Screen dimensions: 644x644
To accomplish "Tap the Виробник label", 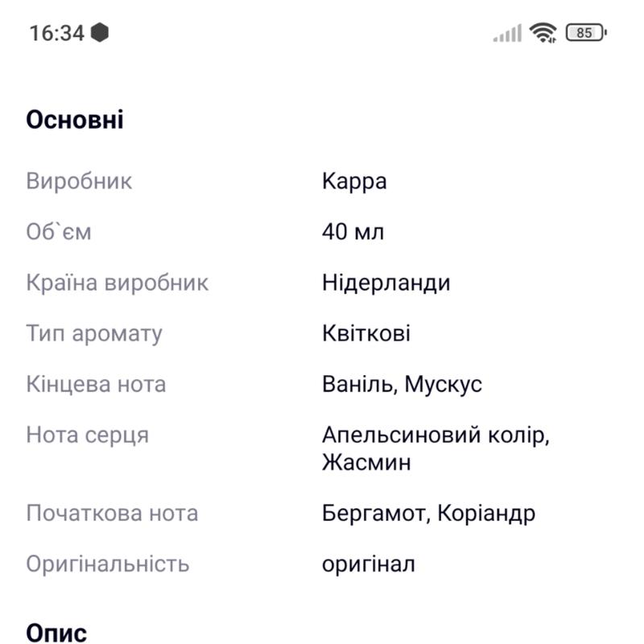I will click(x=79, y=181).
